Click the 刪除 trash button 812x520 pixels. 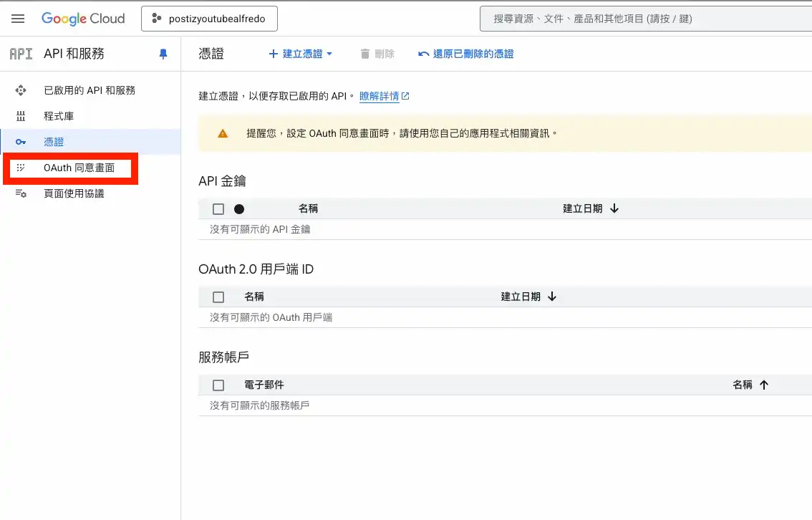[x=377, y=54]
